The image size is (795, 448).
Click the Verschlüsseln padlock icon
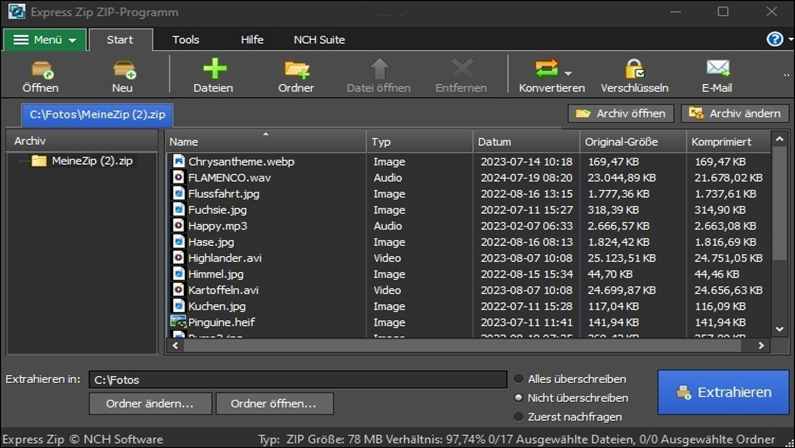click(634, 69)
